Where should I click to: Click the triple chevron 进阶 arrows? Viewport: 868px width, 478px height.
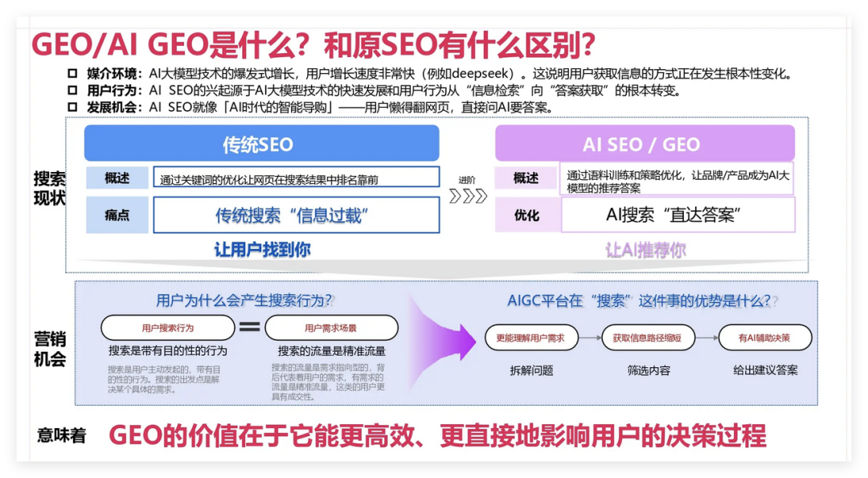click(x=468, y=196)
